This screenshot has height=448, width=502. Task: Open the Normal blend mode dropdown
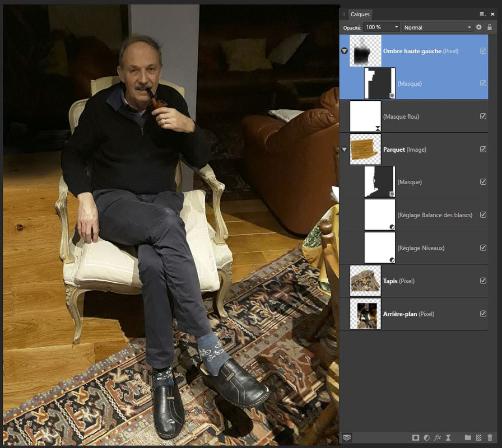click(438, 27)
